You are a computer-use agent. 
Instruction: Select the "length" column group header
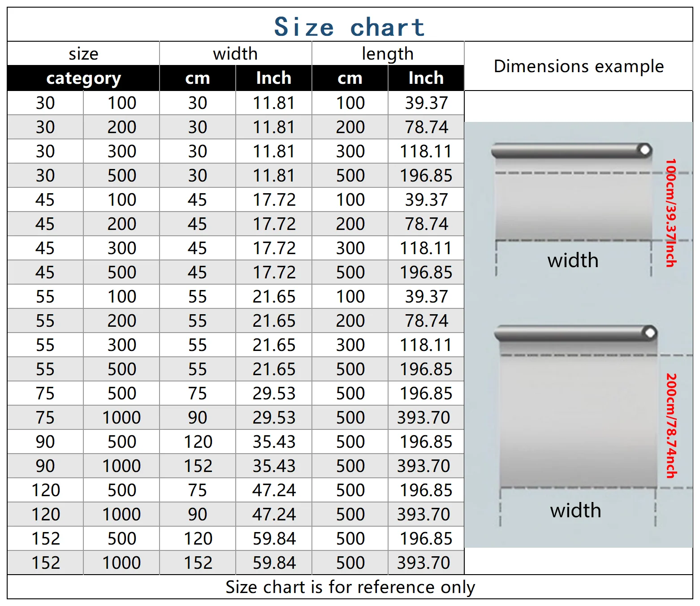click(388, 54)
